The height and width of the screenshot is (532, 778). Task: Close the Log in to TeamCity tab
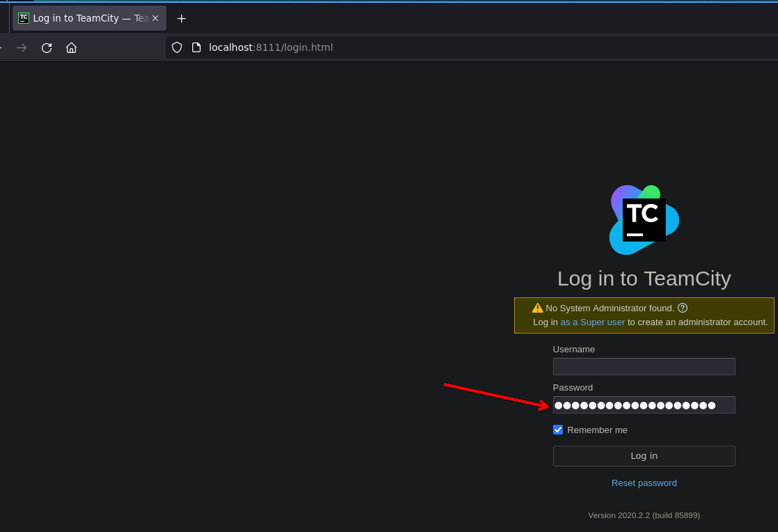click(155, 18)
